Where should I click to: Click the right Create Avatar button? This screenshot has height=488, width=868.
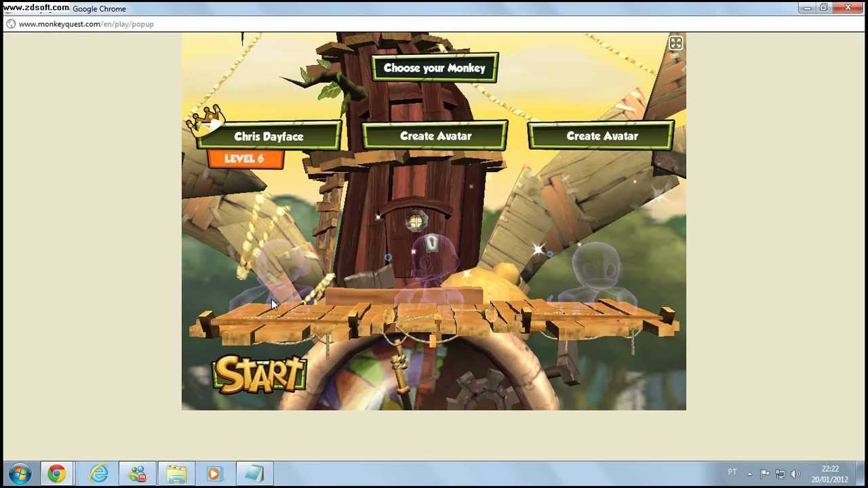click(x=602, y=136)
